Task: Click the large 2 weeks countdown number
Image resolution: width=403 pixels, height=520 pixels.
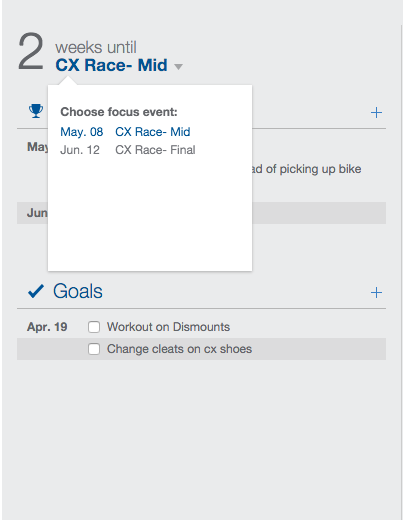Action: [x=30, y=52]
